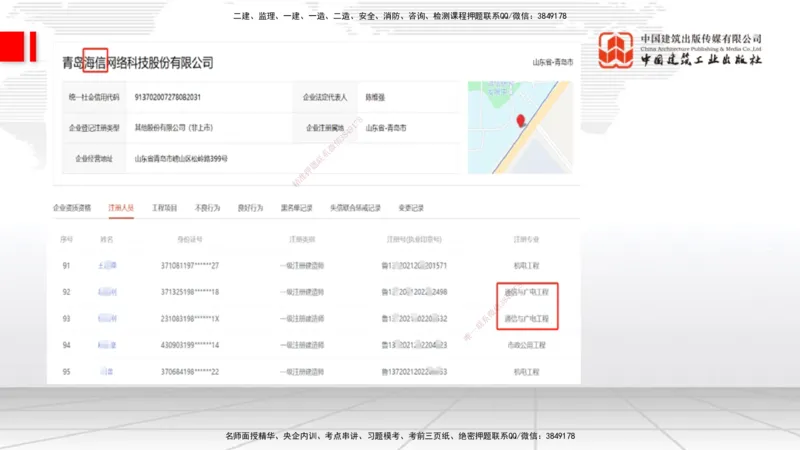This screenshot has width=800, height=450.
Task: Click the 注册类别 column header
Action: click(x=302, y=239)
